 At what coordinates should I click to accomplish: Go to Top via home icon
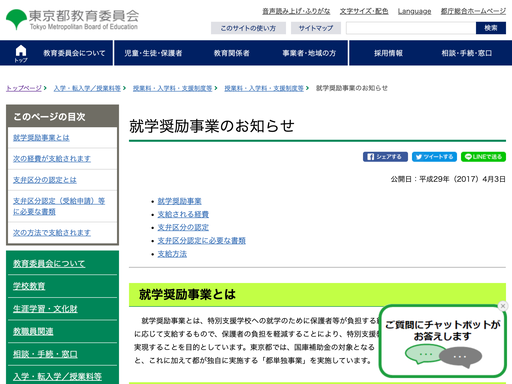tap(21, 53)
